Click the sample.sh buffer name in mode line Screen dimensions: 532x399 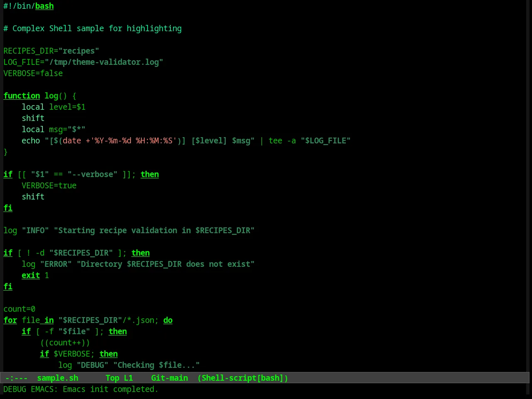pyautogui.click(x=58, y=378)
